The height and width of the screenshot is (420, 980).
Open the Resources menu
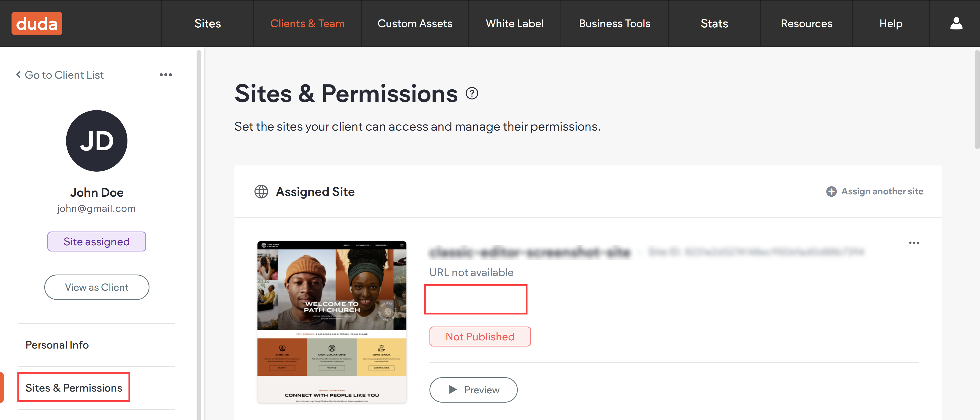pyautogui.click(x=806, y=23)
